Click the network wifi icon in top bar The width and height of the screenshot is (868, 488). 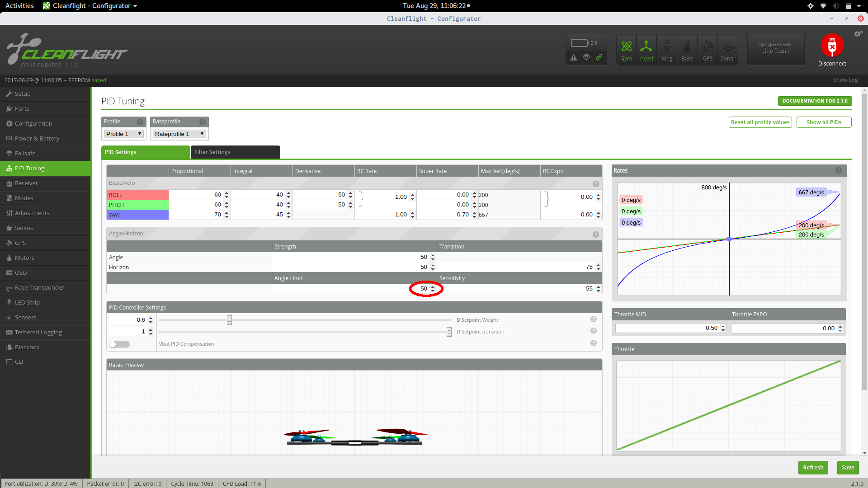tap(823, 6)
